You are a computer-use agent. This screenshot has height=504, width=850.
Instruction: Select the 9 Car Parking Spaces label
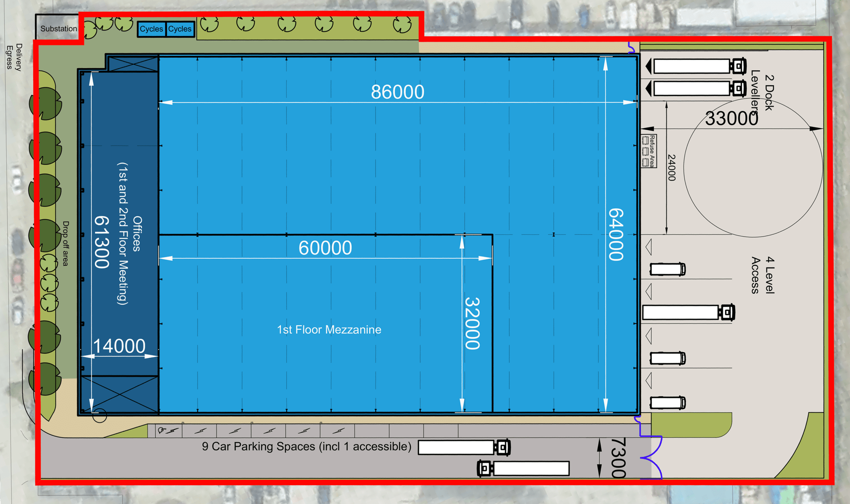(x=306, y=446)
